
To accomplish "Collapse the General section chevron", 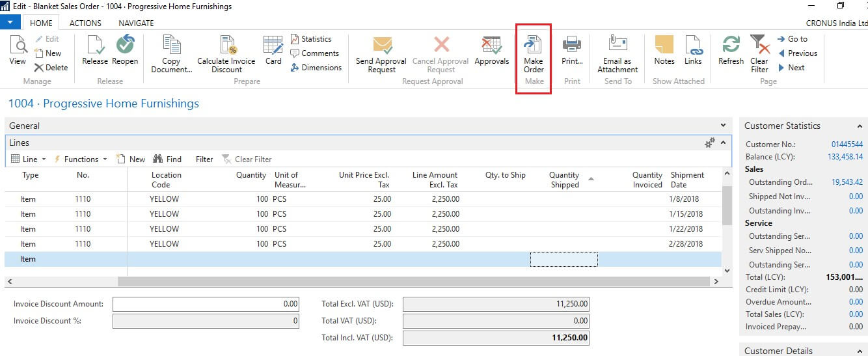I will pyautogui.click(x=723, y=126).
